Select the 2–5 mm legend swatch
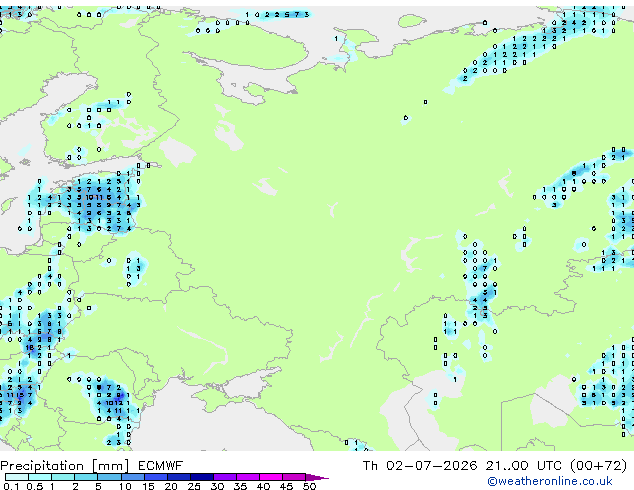634x490 pixels. [x=86, y=477]
